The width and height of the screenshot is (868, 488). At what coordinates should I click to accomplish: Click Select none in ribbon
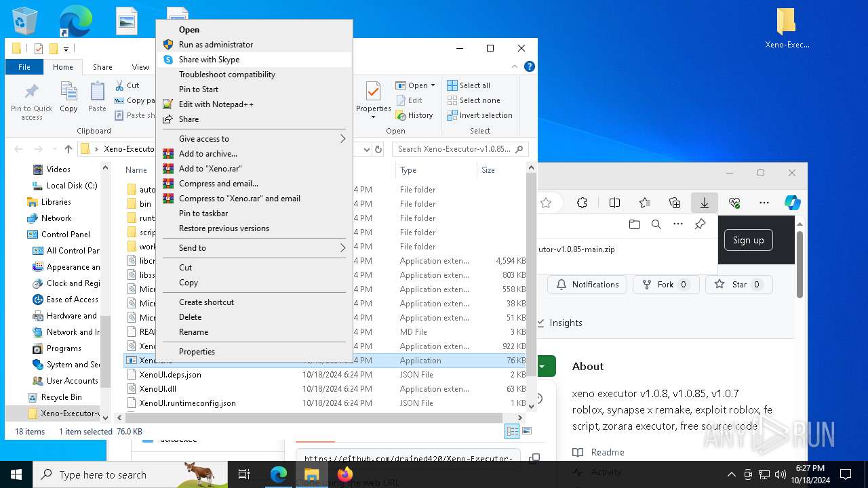[473, 100]
